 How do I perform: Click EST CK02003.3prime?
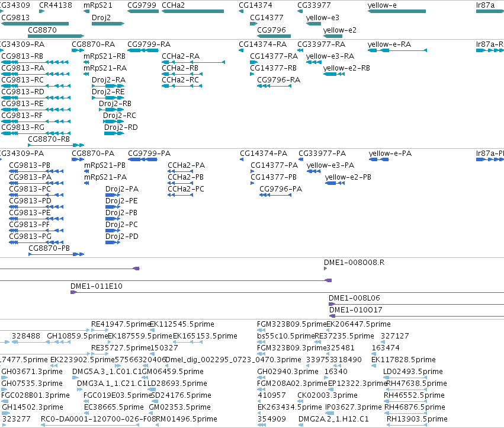tap(300, 401)
